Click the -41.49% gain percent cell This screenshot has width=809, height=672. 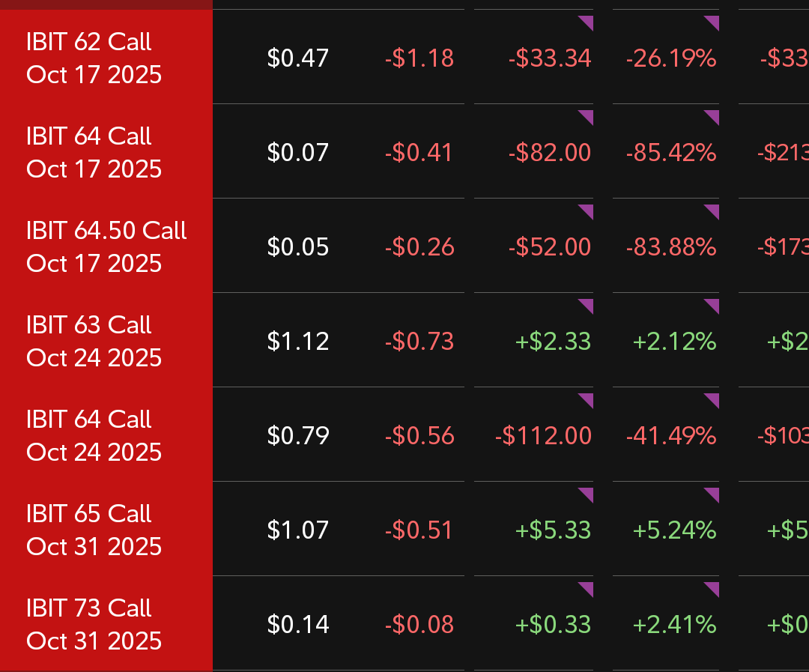coord(671,435)
